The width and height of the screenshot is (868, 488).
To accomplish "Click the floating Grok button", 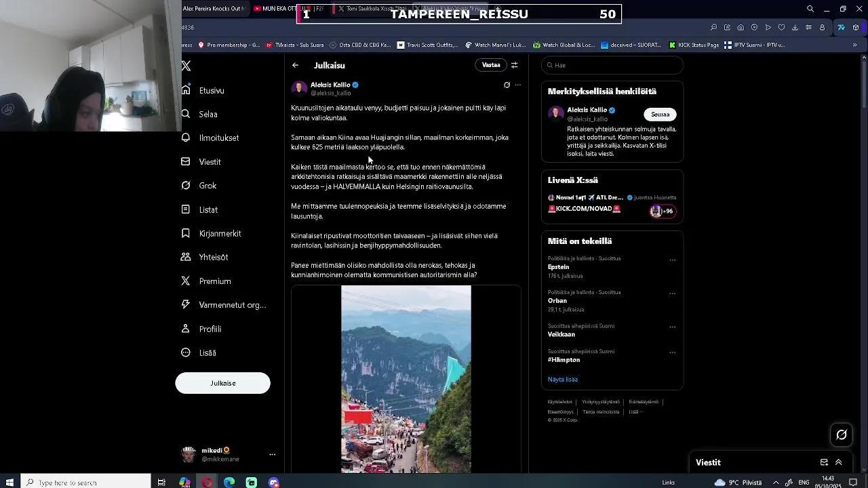I will [842, 435].
